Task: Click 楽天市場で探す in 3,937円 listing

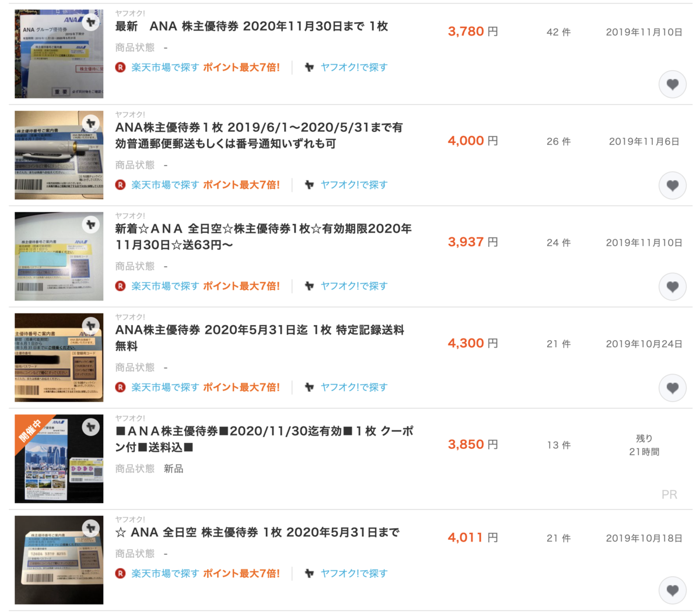Action: point(165,286)
